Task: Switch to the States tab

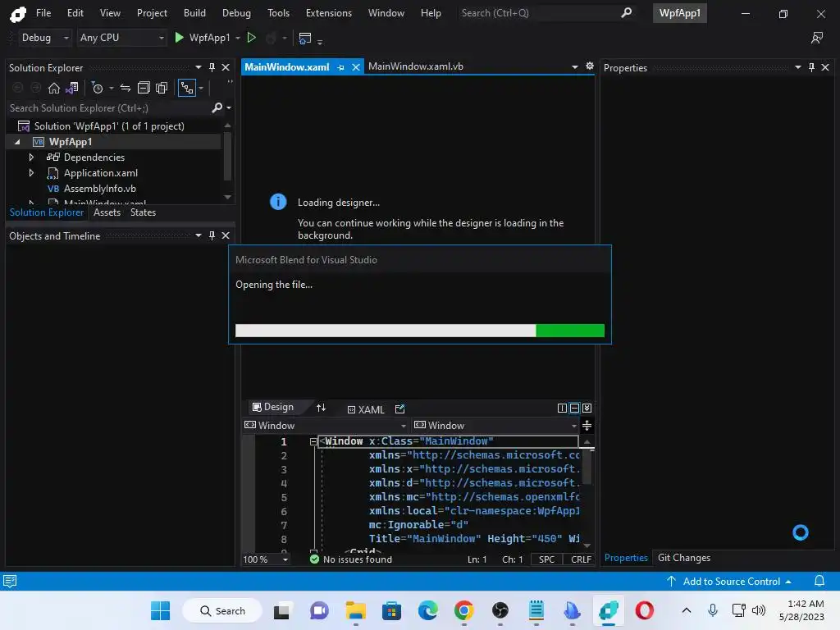Action: pyautogui.click(x=143, y=212)
